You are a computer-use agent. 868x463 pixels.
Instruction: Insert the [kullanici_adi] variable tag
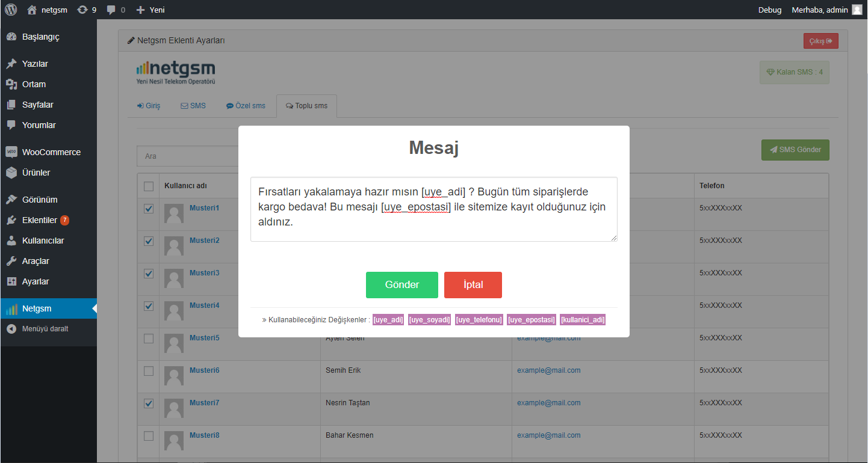tap(583, 320)
